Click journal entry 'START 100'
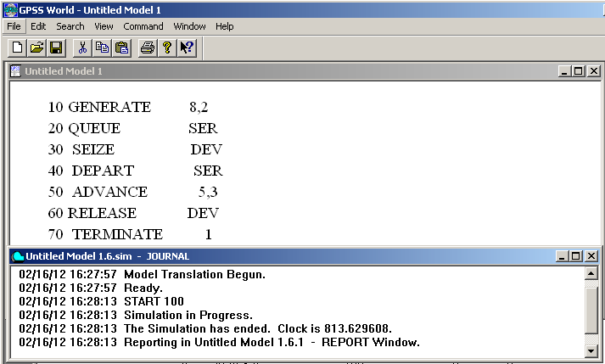 click(x=154, y=301)
